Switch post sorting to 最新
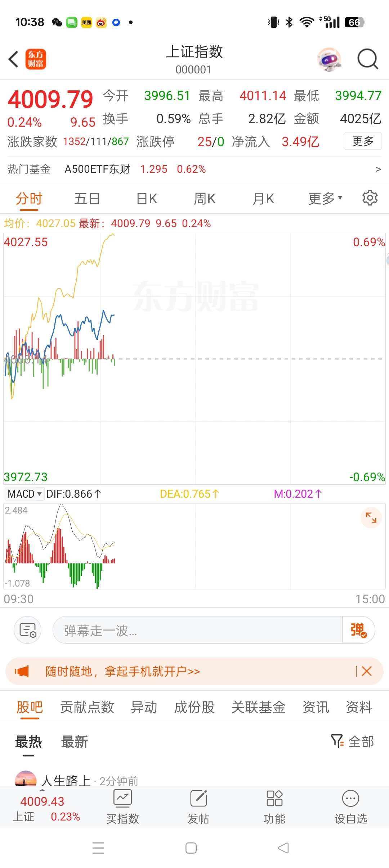The image size is (389, 868). coord(75,742)
